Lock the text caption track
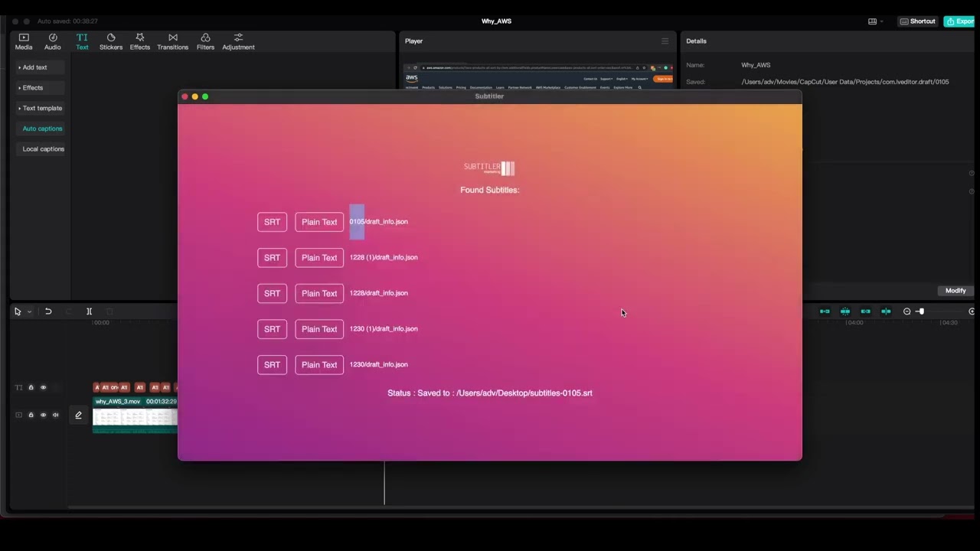This screenshot has width=980, height=551. click(31, 387)
